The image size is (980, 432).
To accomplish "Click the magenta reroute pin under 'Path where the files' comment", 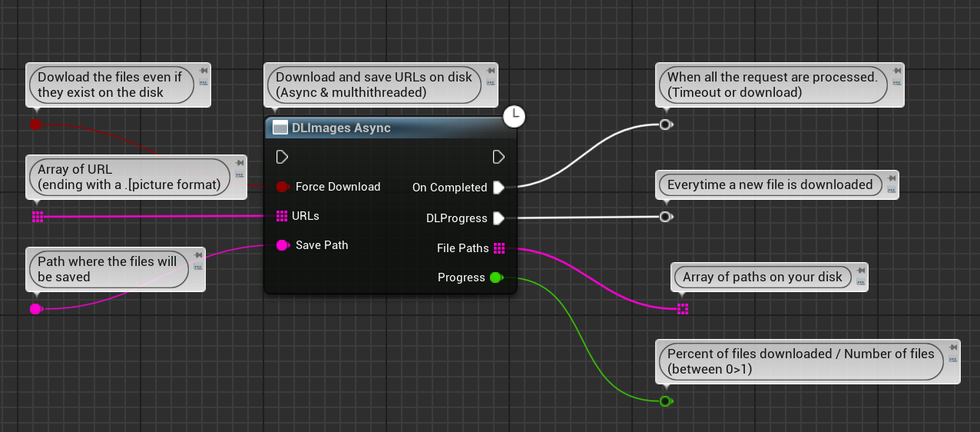I will pos(36,309).
